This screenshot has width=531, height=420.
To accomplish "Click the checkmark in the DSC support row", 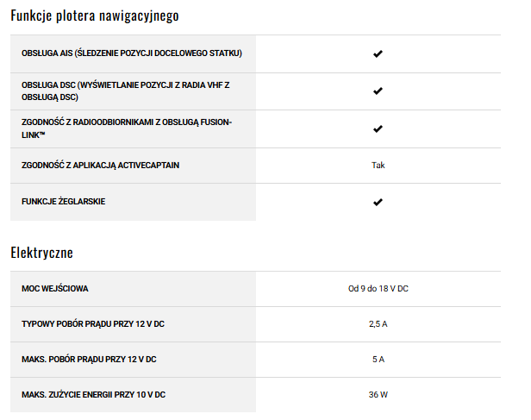I will click(x=378, y=91).
